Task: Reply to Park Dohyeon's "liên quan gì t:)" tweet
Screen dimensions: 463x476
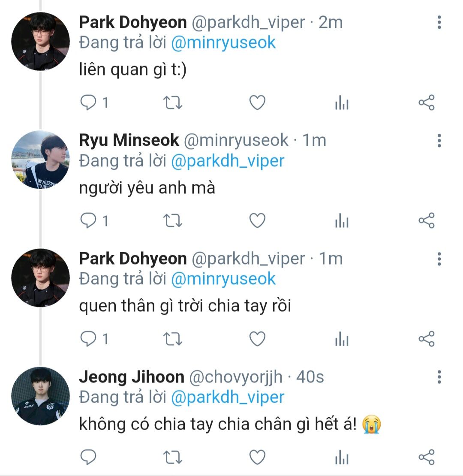Action: click(x=89, y=103)
